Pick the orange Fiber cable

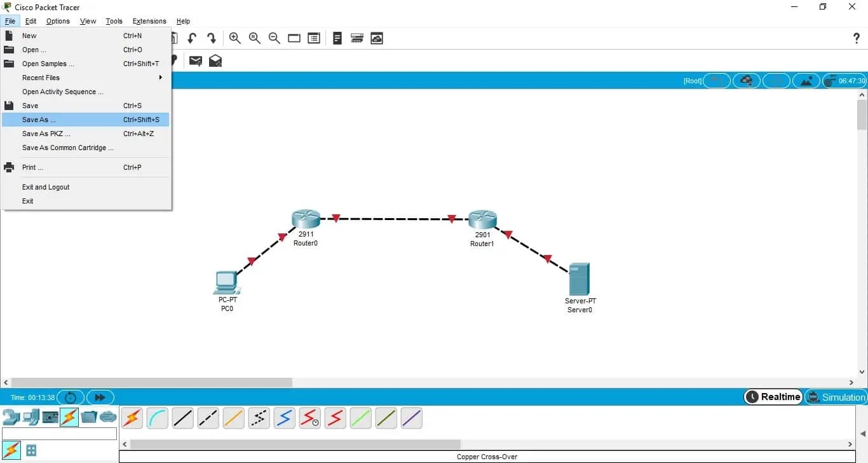(233, 418)
